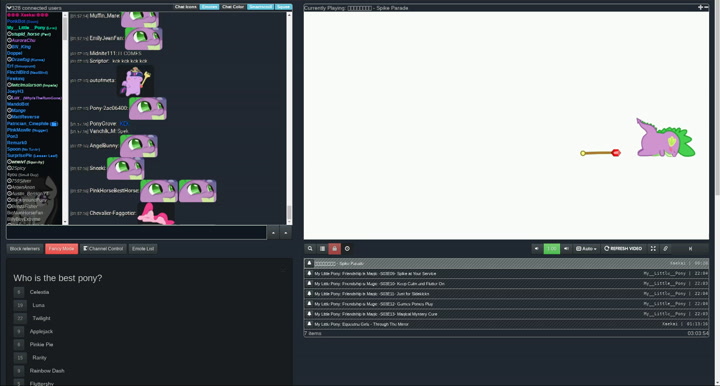Toggle the red playlist lock icon
Image resolution: width=720 pixels, height=386 pixels.
coord(334,248)
